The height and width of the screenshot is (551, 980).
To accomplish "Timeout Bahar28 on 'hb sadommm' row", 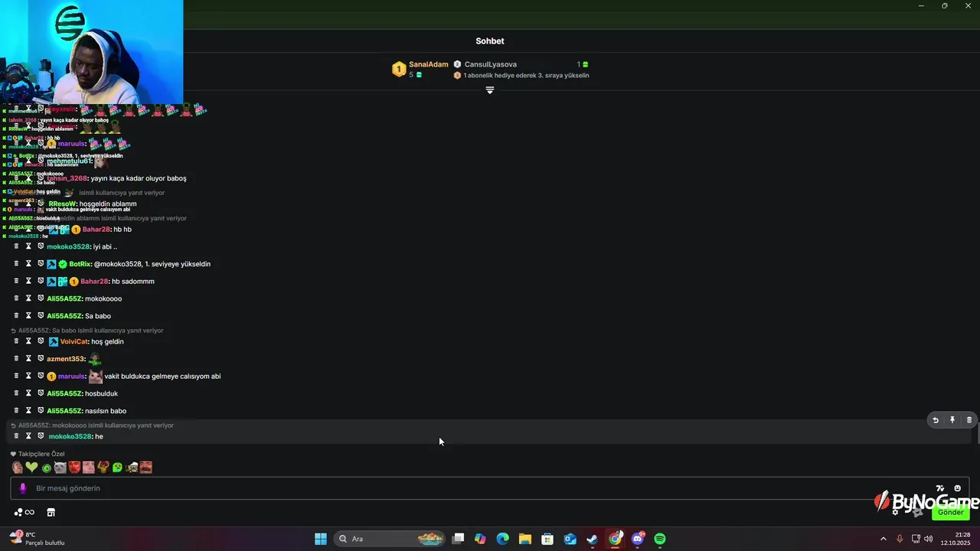I will click(28, 281).
